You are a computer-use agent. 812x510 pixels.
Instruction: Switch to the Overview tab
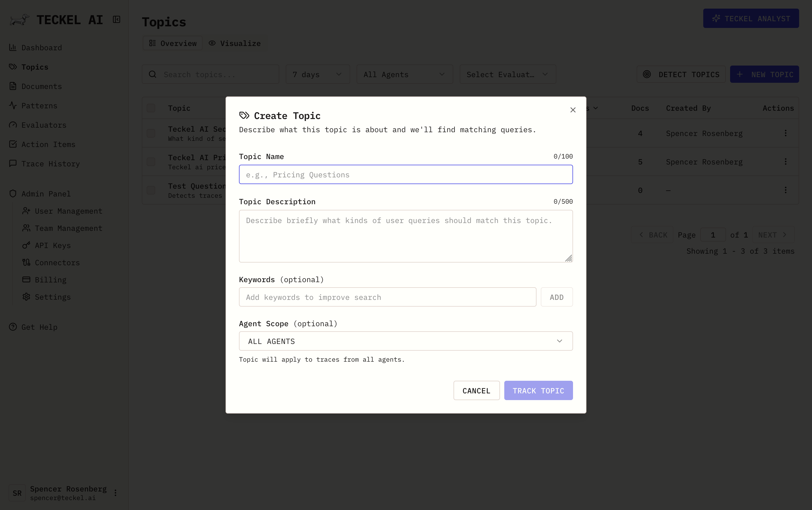(172, 43)
